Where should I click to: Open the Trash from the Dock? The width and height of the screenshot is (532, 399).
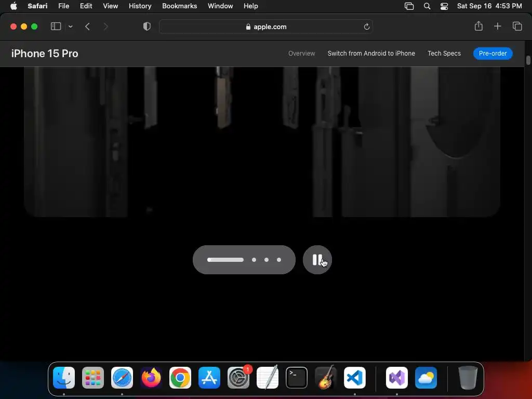[468, 378]
